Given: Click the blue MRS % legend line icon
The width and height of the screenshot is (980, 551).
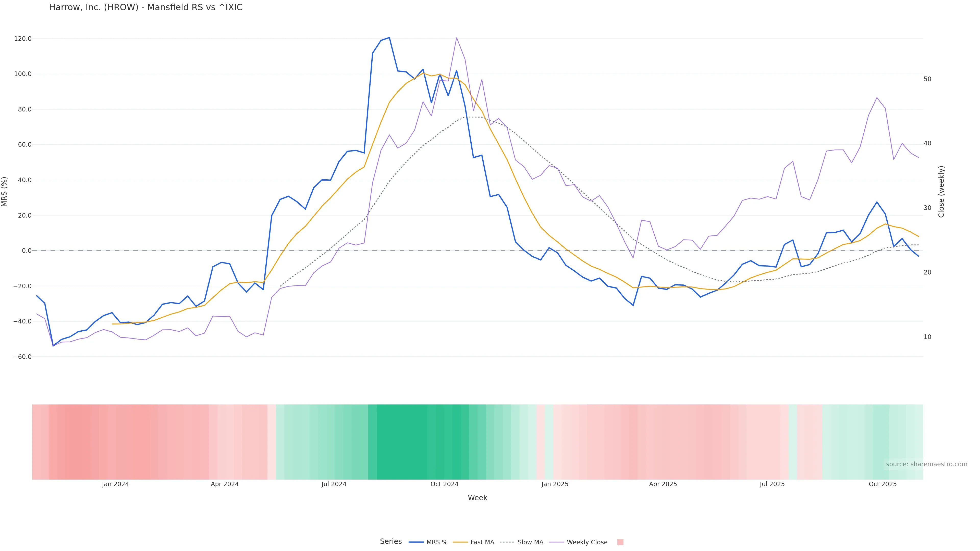Looking at the screenshot, I should [416, 542].
